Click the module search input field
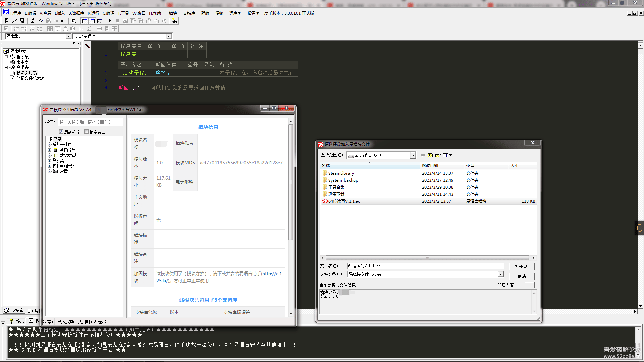The image size is (644, 362). (90, 122)
